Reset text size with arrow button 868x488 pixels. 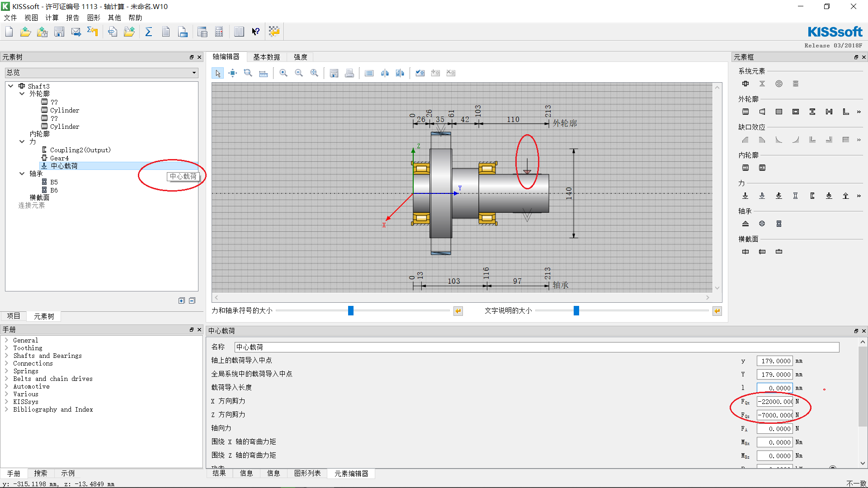point(717,311)
